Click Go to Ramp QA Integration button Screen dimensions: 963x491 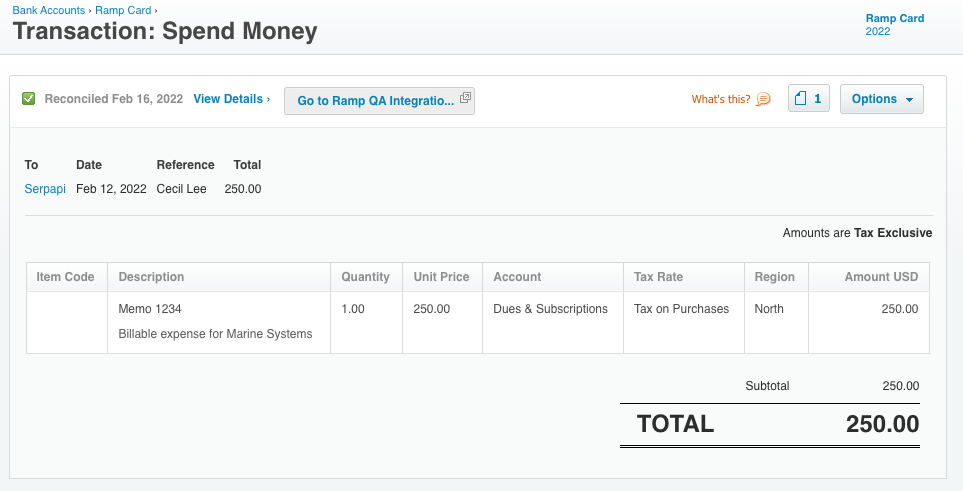pyautogui.click(x=380, y=101)
